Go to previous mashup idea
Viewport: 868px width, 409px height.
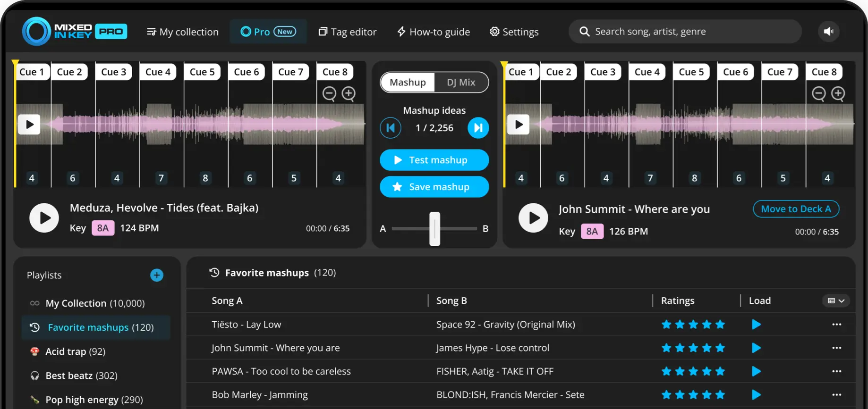point(391,128)
